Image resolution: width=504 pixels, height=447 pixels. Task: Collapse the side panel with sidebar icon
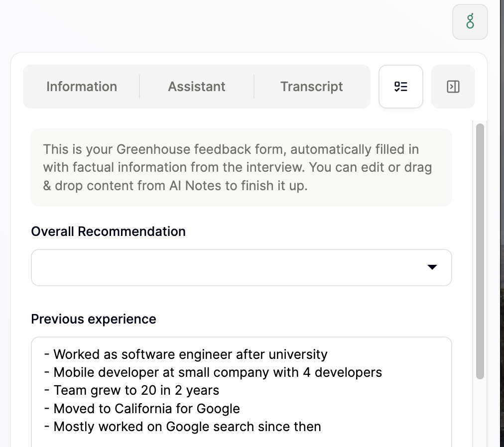[x=453, y=87]
